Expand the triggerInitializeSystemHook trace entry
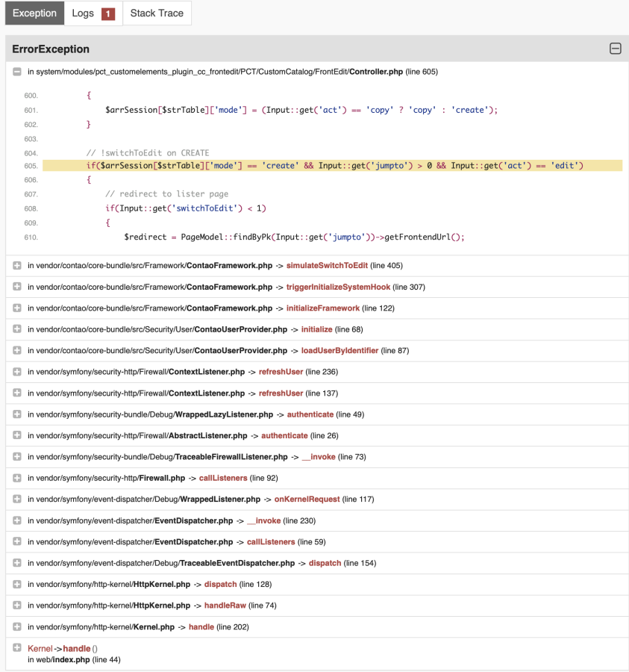The width and height of the screenshot is (629, 672). click(x=17, y=287)
